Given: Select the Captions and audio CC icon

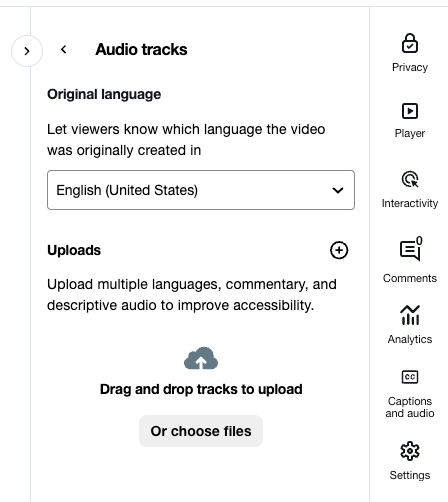Looking at the screenshot, I should pyautogui.click(x=410, y=377).
